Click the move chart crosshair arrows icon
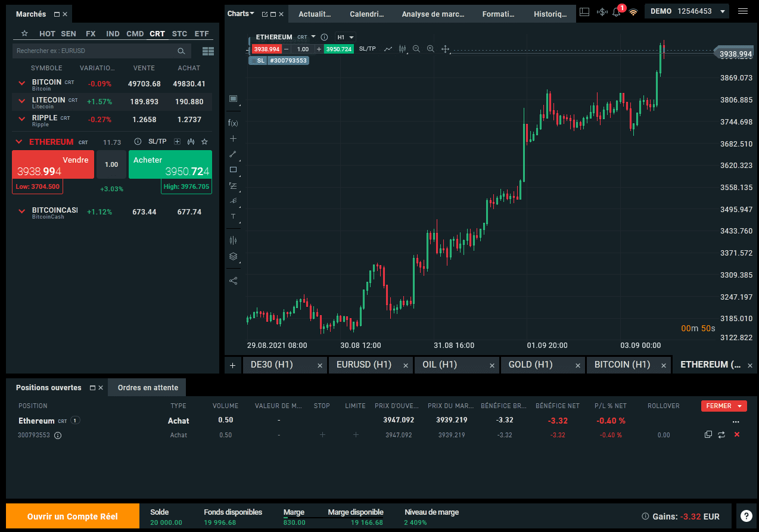Viewport: 759px width, 532px height. [x=445, y=49]
